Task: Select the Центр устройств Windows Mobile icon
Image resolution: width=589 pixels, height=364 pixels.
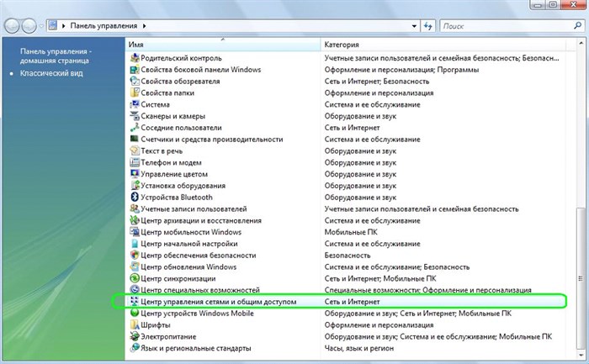Action: (x=135, y=313)
